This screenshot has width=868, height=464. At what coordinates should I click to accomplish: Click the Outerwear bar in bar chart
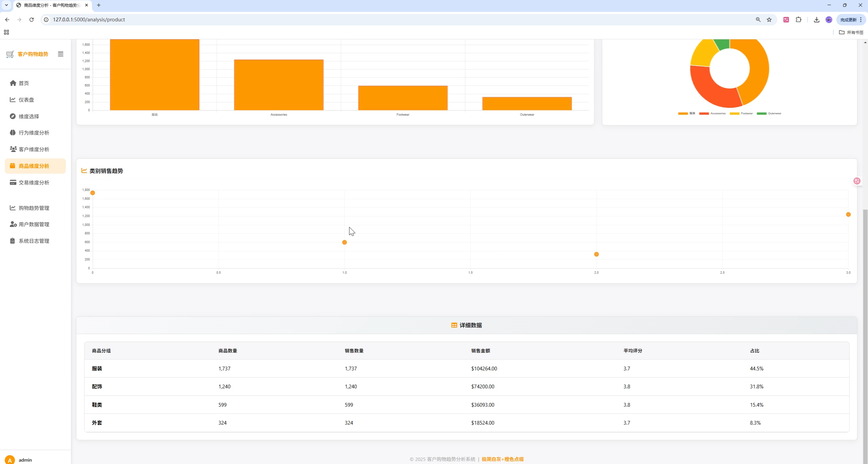click(527, 103)
